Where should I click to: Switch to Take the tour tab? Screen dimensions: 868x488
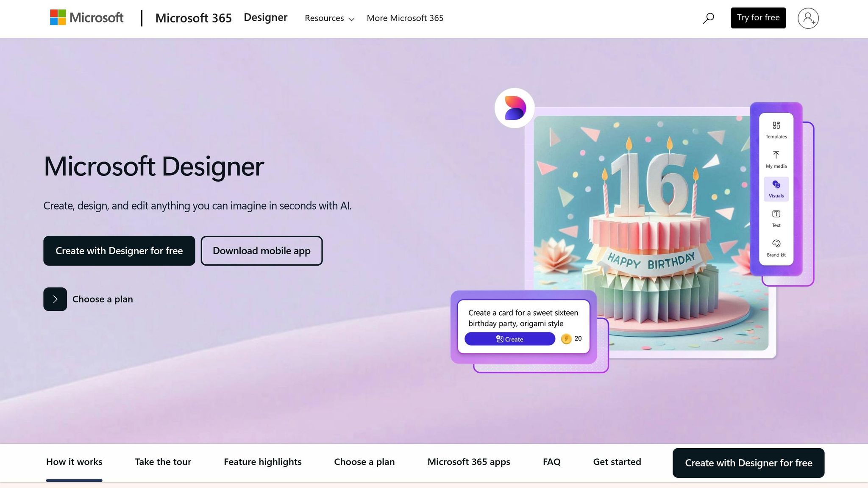[163, 462]
